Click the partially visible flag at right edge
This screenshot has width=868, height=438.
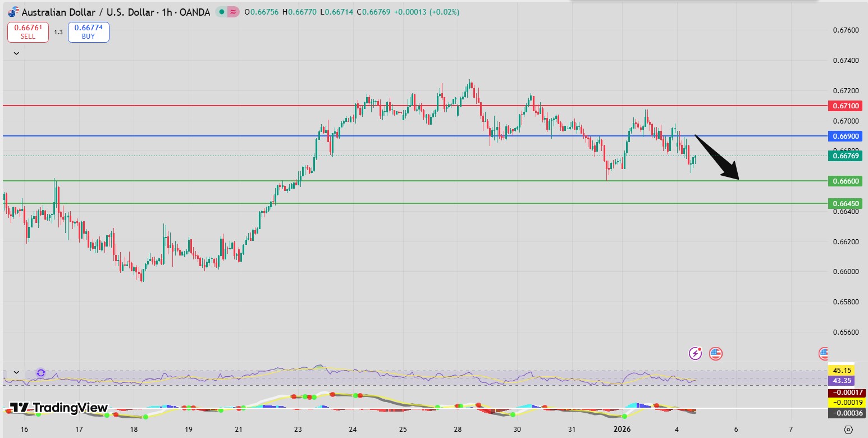coord(823,353)
